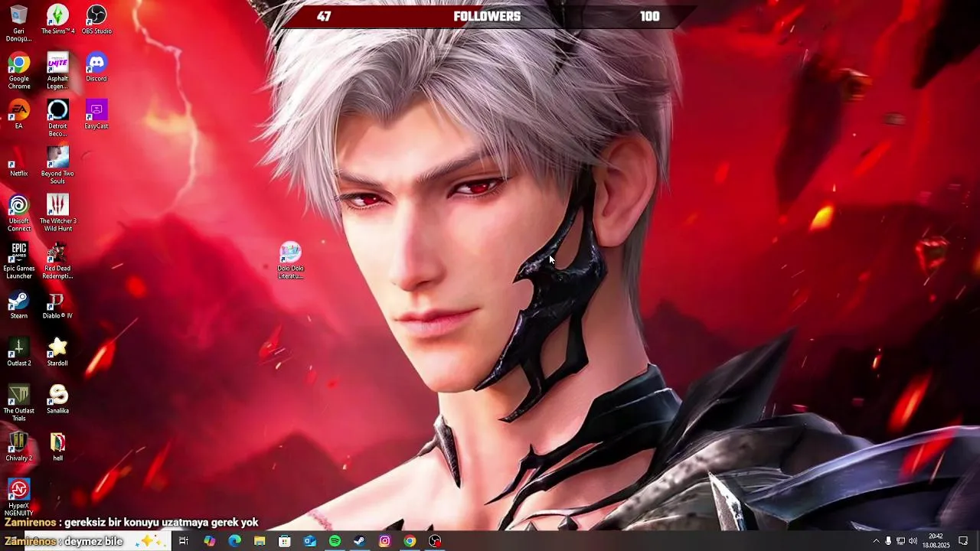This screenshot has width=980, height=551.
Task: Select the EA app desktop icon
Action: (x=18, y=115)
